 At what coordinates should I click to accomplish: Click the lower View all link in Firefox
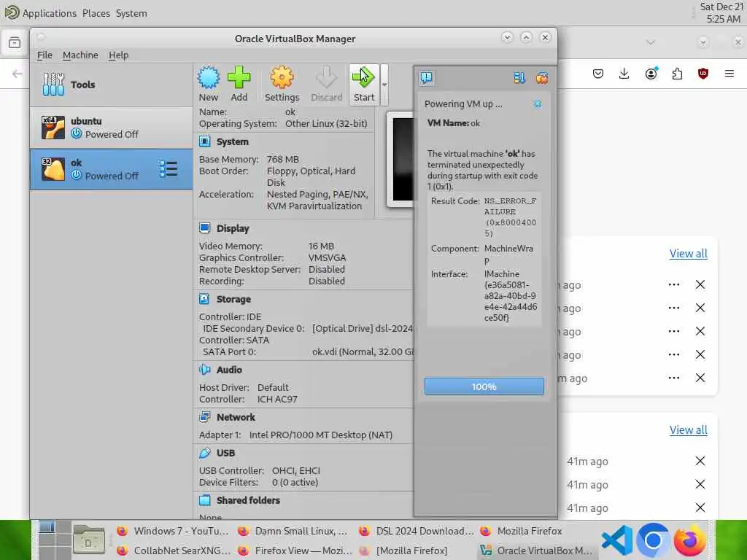coord(689,429)
